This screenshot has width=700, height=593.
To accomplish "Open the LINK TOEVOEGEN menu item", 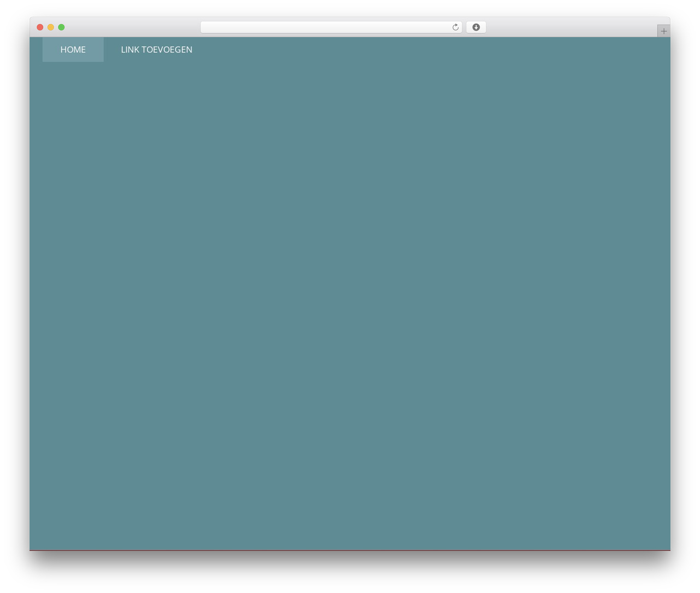I will pyautogui.click(x=156, y=49).
